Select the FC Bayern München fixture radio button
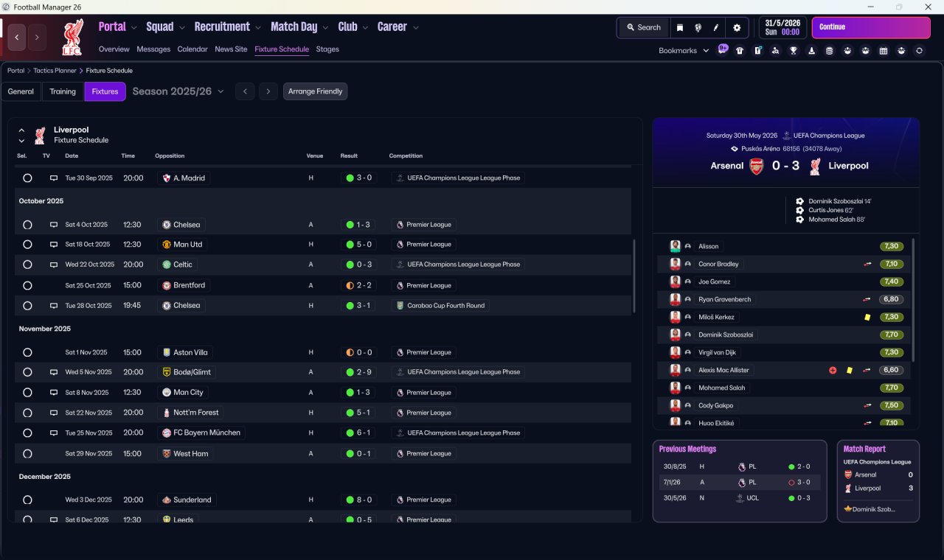Image resolution: width=944 pixels, height=560 pixels. (x=27, y=433)
